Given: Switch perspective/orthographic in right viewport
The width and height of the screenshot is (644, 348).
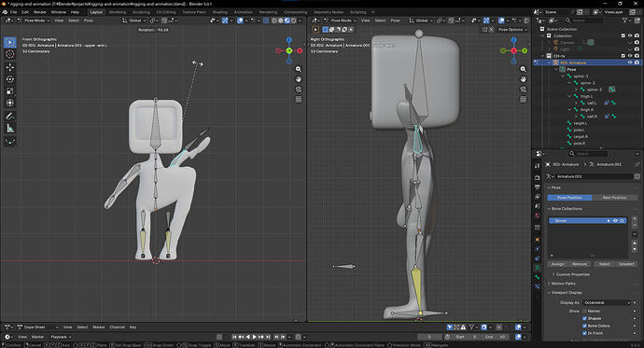Looking at the screenshot, I should pos(524,100).
